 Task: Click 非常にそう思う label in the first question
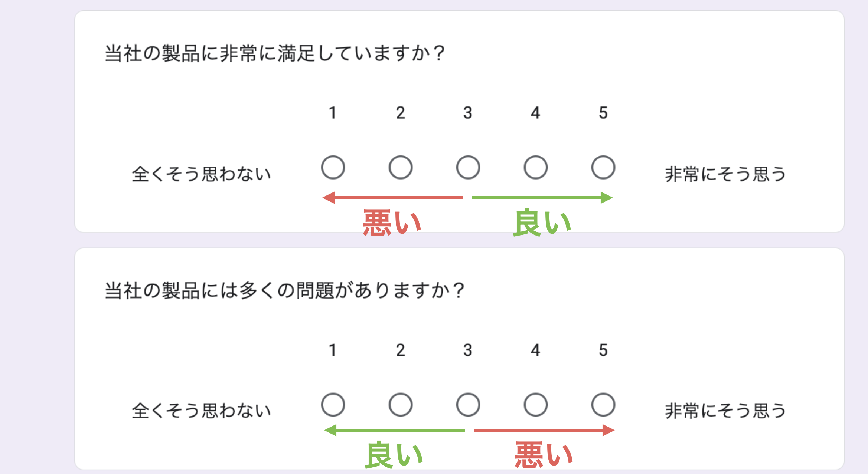tap(725, 174)
